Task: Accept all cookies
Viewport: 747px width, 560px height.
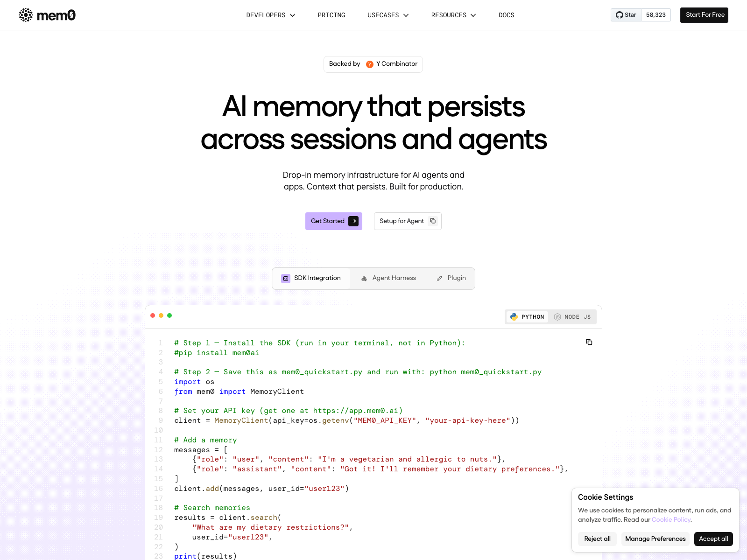Action: [x=713, y=539]
